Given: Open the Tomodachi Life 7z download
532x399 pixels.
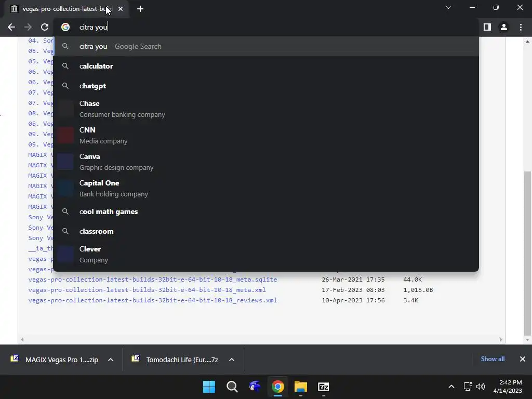Looking at the screenshot, I should coord(175,360).
